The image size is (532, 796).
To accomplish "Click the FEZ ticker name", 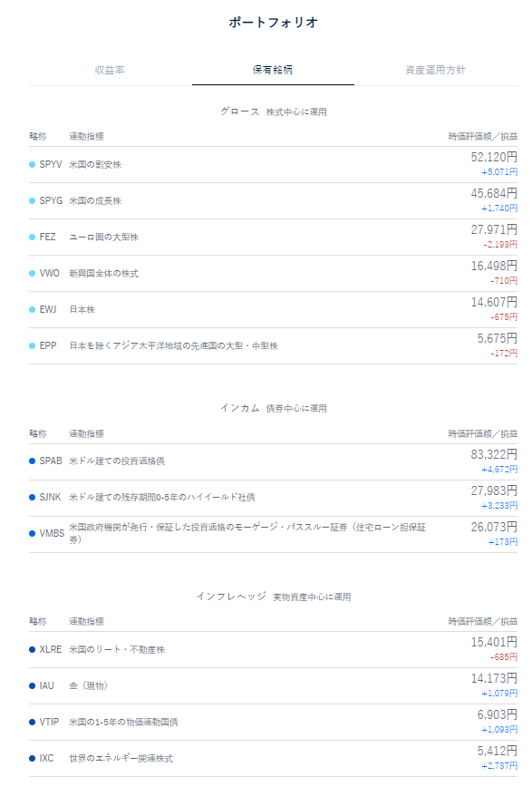I will coord(47,237).
